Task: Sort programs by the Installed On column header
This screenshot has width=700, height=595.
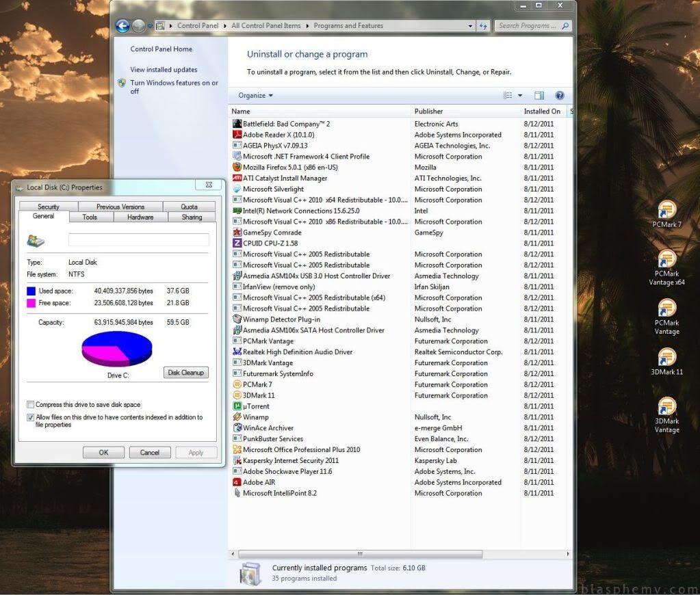Action: click(x=543, y=111)
